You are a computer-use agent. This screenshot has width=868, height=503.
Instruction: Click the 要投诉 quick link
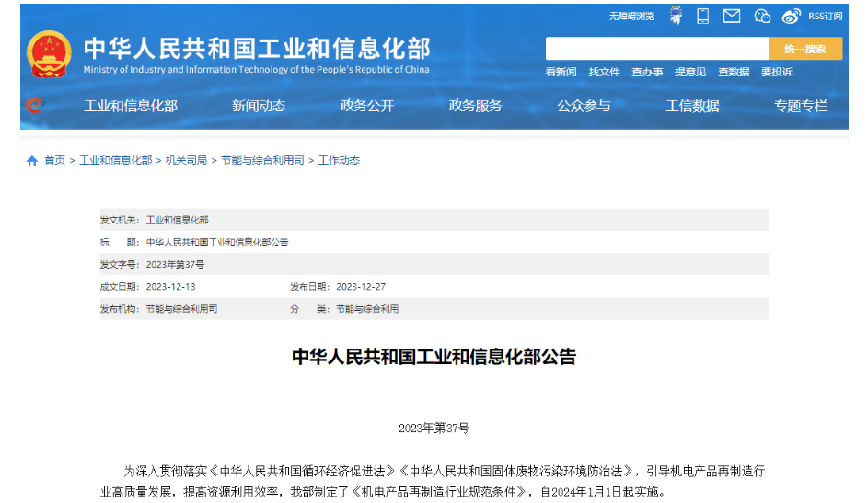777,72
